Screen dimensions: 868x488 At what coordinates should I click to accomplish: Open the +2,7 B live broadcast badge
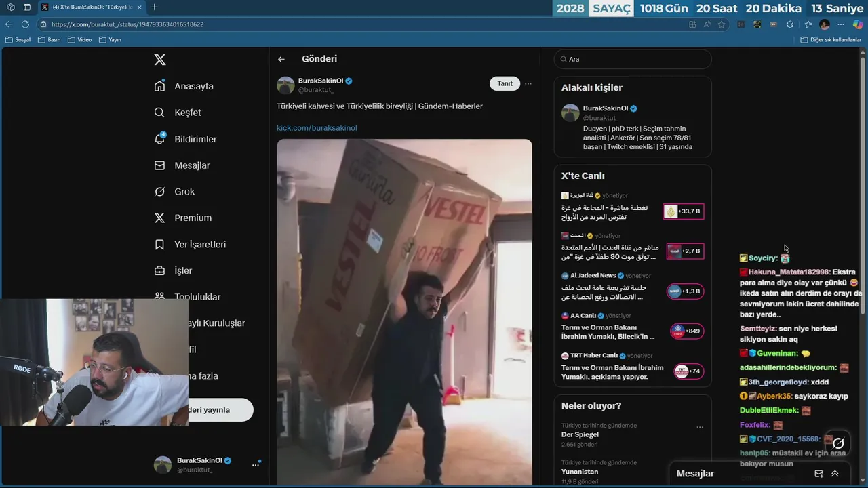click(x=685, y=251)
